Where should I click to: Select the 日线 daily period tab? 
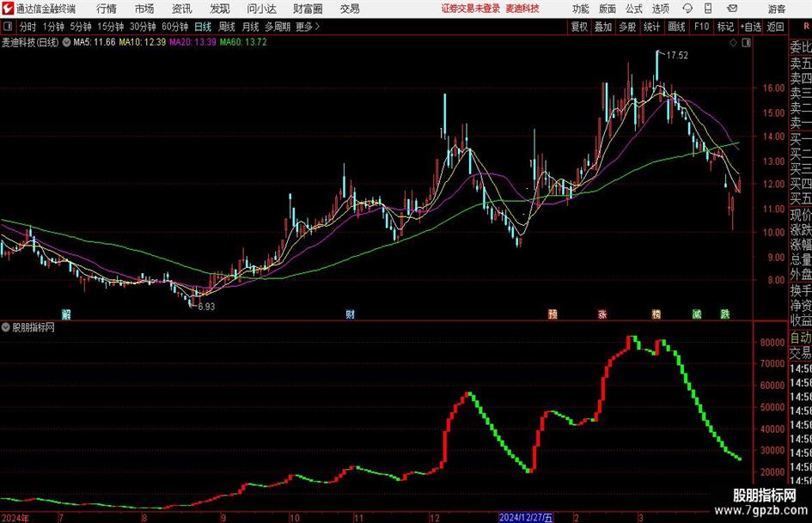203,27
